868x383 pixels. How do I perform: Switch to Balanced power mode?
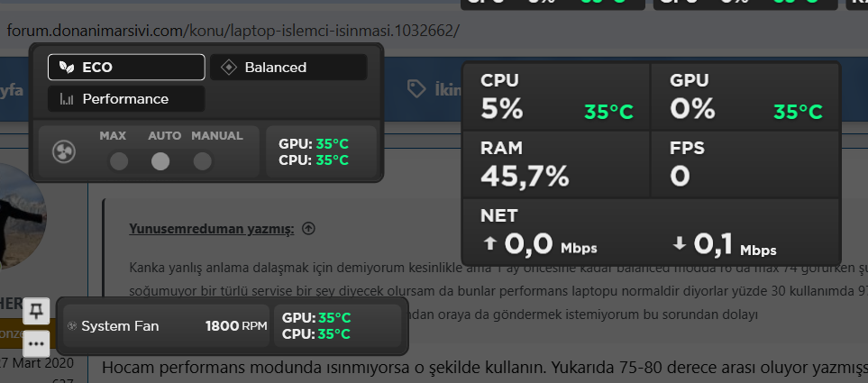pos(288,67)
